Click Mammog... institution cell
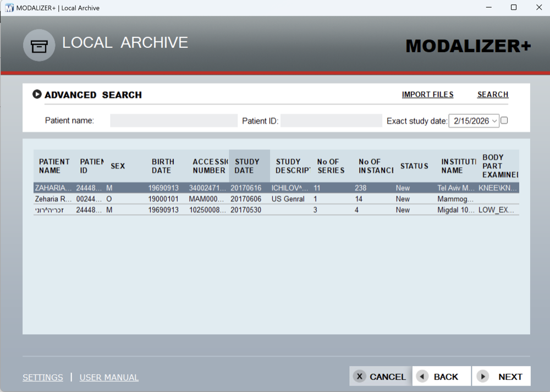The height and width of the screenshot is (392, 550). coord(455,199)
